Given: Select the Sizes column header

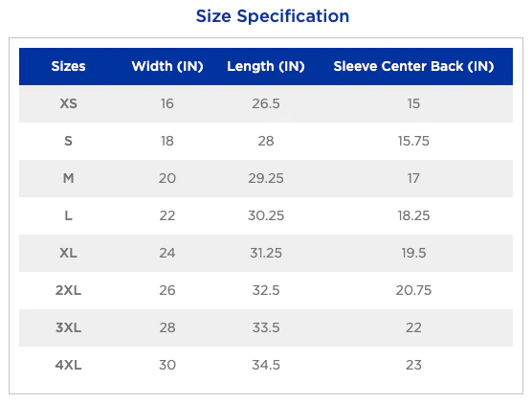Looking at the screenshot, I should [68, 66].
